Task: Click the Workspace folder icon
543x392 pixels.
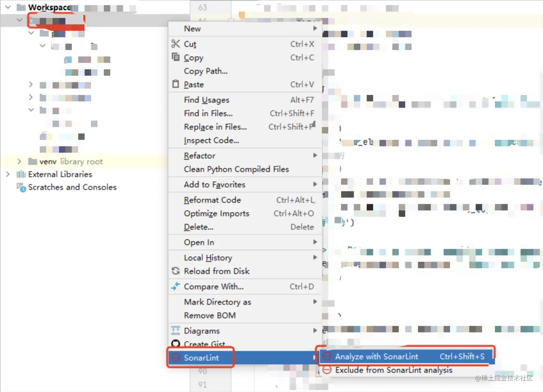Action: tap(21, 7)
